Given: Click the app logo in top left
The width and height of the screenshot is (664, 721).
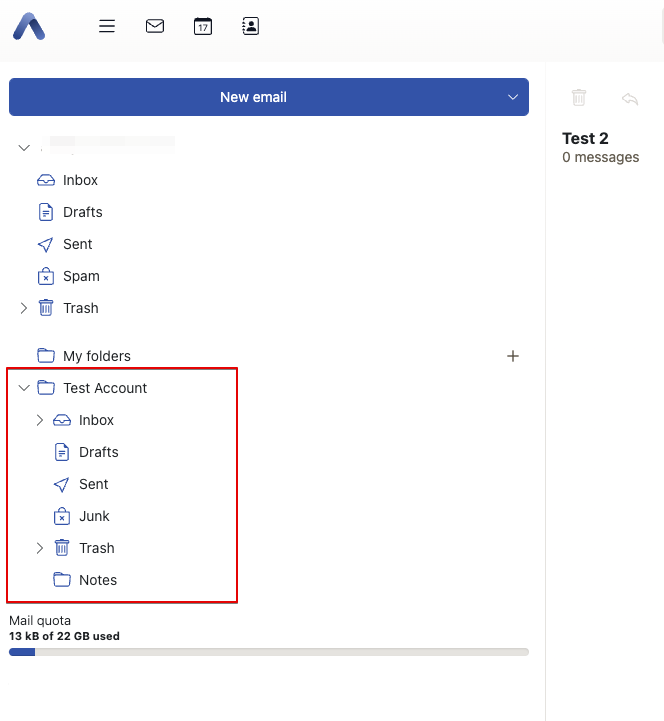Looking at the screenshot, I should [x=29, y=27].
